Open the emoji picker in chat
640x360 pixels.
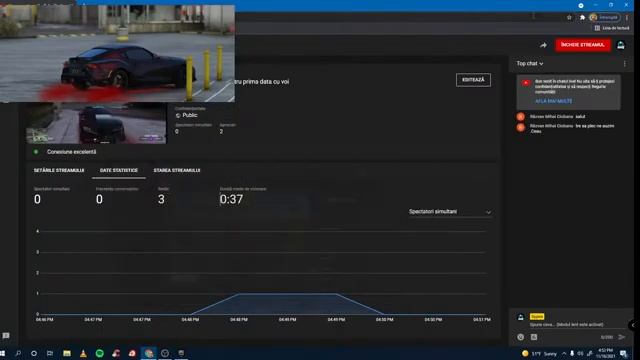click(x=520, y=337)
